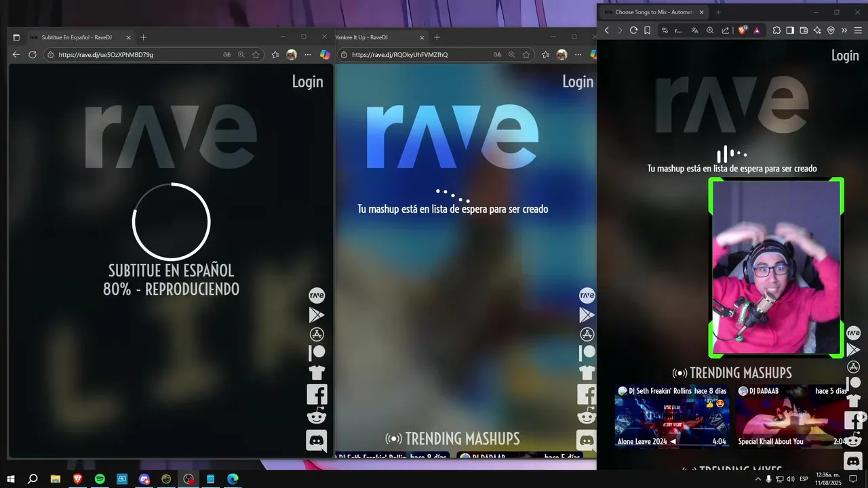Click Login in Brave window
Image resolution: width=868 pixels, height=488 pixels.
click(x=845, y=56)
